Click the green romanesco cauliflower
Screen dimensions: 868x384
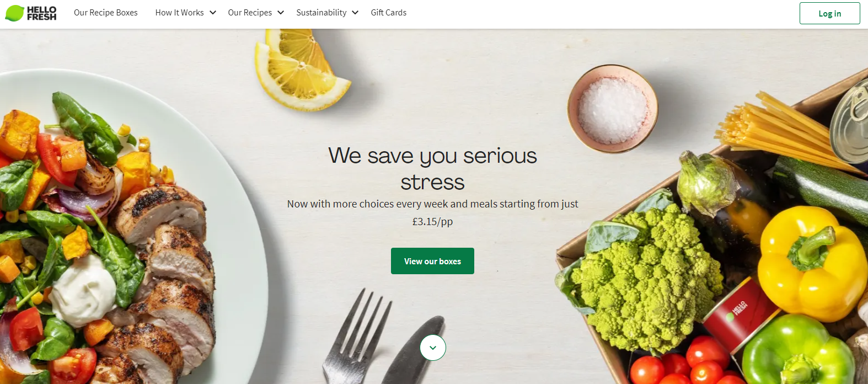(648, 279)
